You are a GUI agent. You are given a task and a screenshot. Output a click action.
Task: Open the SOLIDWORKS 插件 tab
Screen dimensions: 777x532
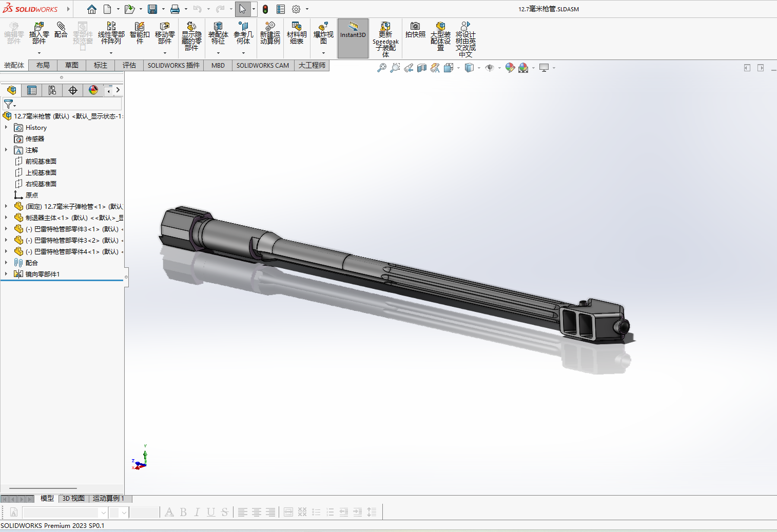click(173, 65)
